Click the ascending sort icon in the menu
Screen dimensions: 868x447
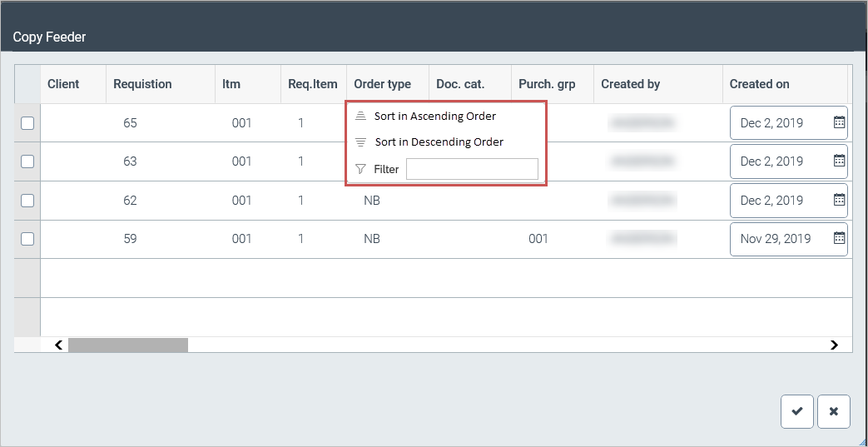click(x=360, y=117)
